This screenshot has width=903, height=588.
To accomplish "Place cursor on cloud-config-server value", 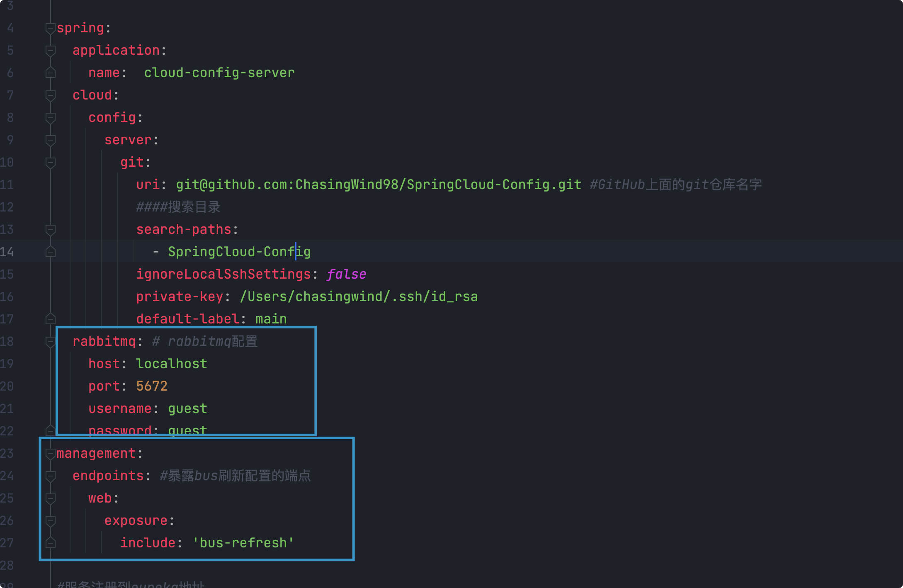I will [219, 73].
